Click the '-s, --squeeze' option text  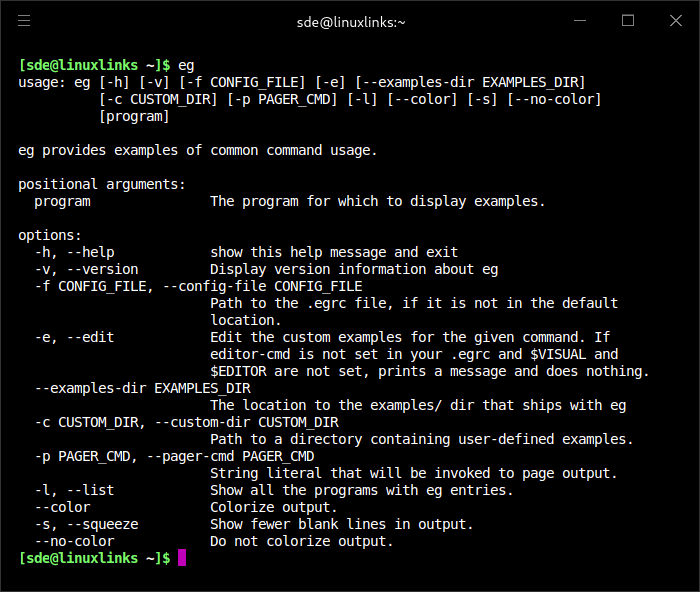(x=86, y=524)
